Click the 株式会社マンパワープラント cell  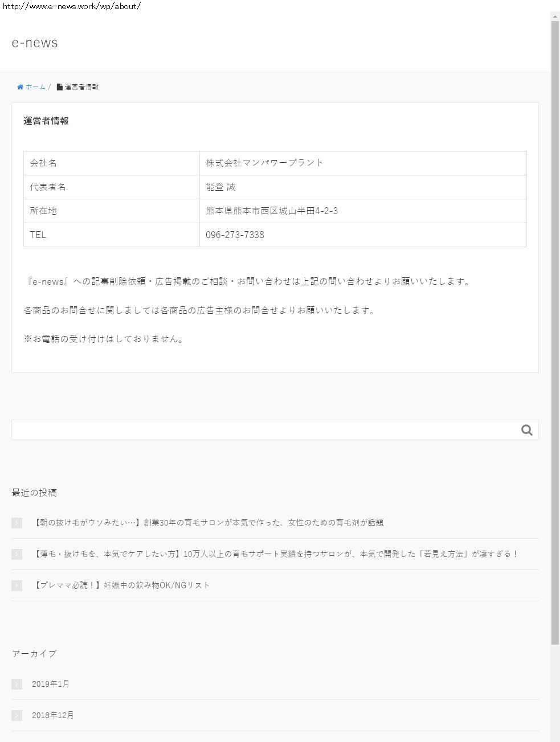(363, 163)
